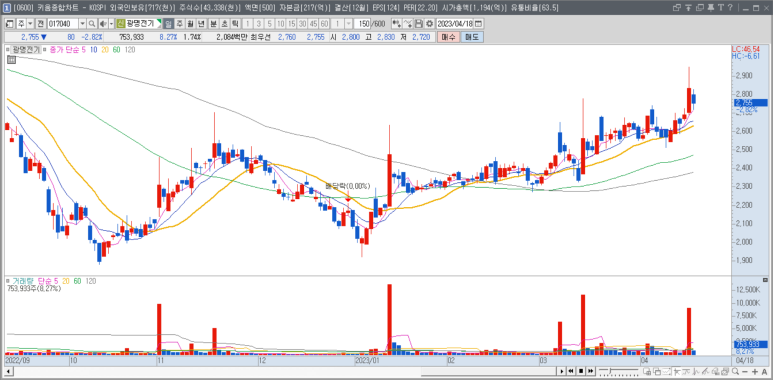Select the 60 interval button
This screenshot has height=380, width=773.
click(x=324, y=24)
